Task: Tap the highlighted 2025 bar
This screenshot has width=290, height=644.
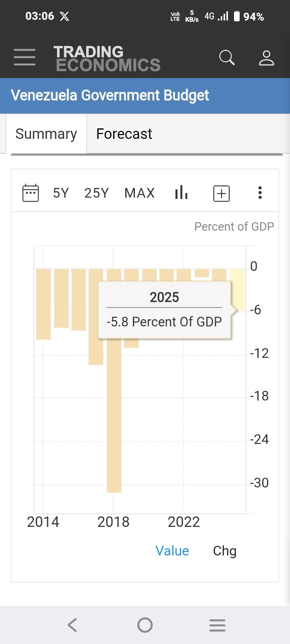Action: 238,290
